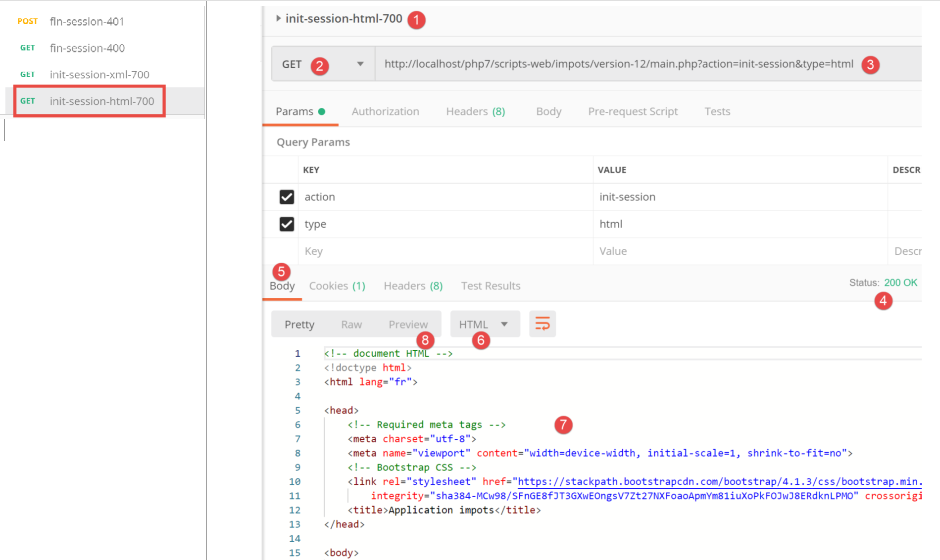Uncheck the type query parameter checkbox
Screen dimensions: 940x560
point(287,224)
